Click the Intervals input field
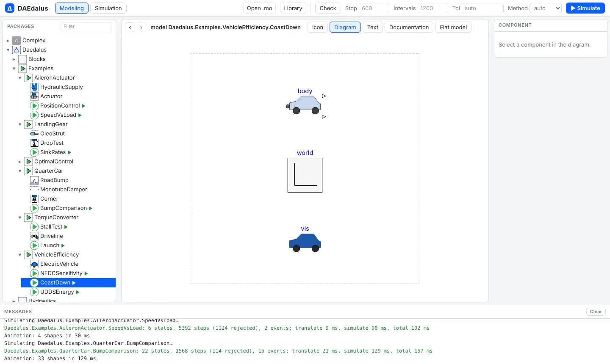This screenshot has height=364, width=610. pos(433,8)
